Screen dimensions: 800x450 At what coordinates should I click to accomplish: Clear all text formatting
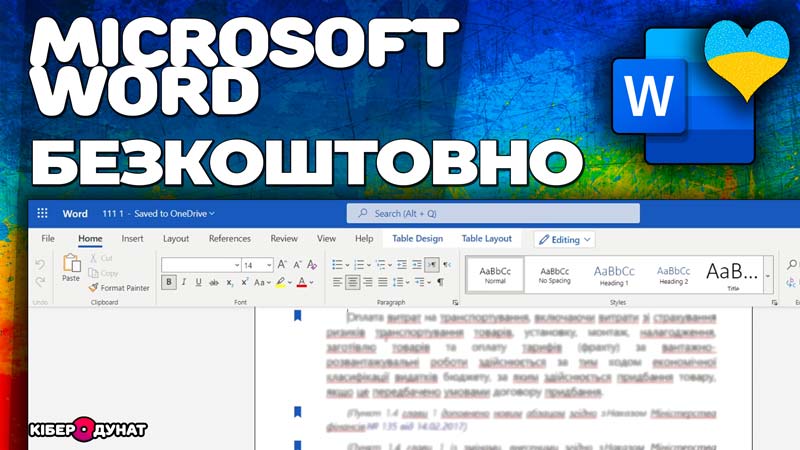coord(312,264)
